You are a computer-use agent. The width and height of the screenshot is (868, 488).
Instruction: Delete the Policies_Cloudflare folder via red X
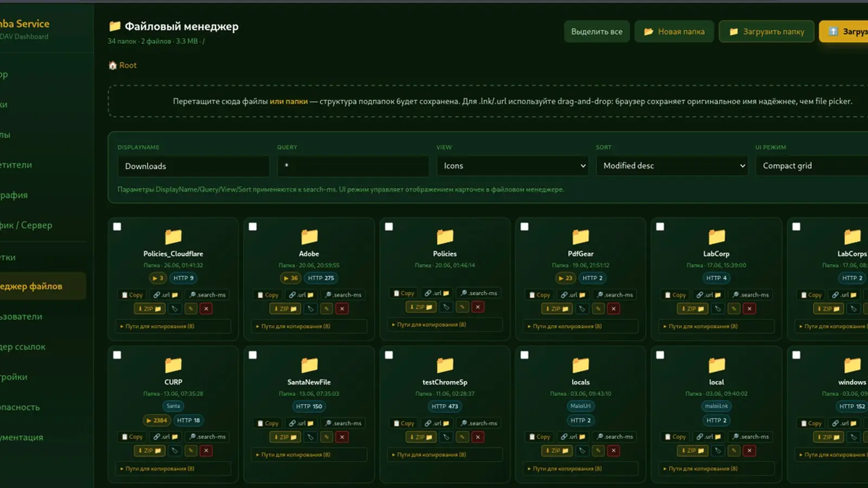206,309
